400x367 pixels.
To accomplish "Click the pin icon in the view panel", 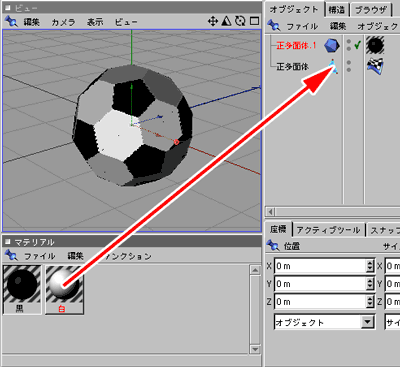I will coord(11,22).
